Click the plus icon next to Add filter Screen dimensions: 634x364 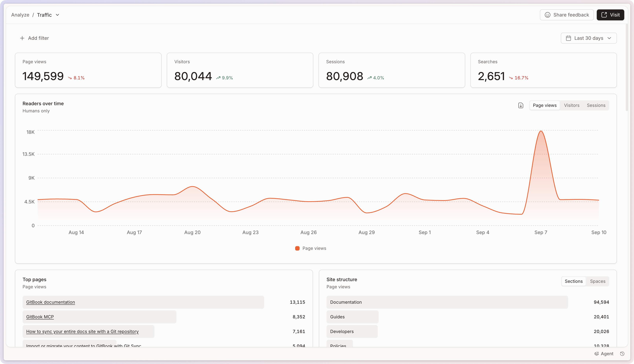click(x=22, y=38)
